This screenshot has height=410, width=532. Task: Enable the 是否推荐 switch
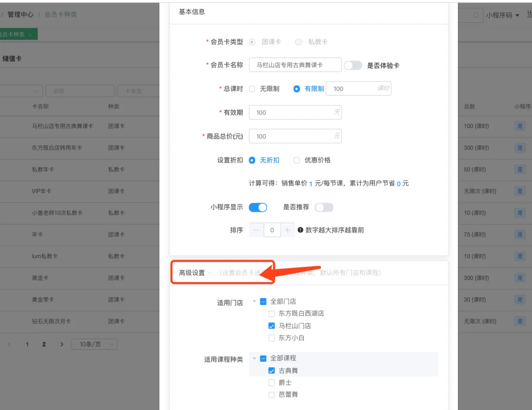324,207
